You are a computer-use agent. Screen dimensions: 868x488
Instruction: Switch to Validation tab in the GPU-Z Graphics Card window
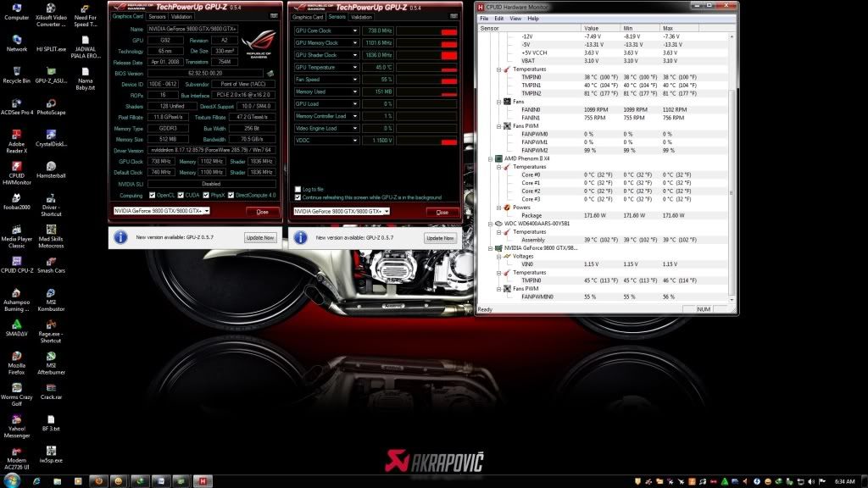(x=182, y=17)
